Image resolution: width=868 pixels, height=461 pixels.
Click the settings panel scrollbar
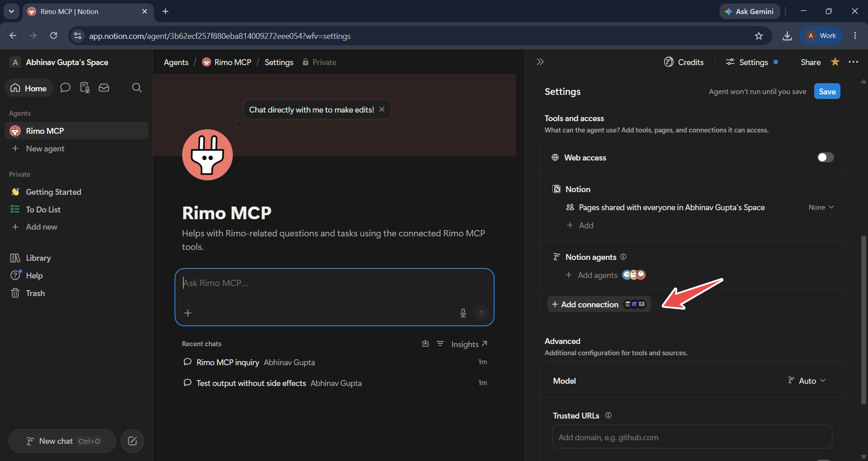coord(863,320)
